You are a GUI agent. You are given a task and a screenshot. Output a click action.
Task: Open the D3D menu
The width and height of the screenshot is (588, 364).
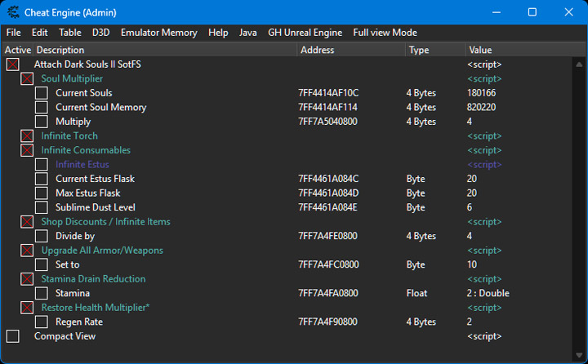coord(101,33)
